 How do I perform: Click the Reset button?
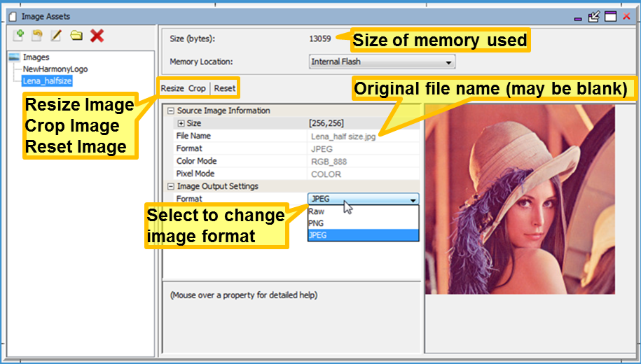pos(225,88)
